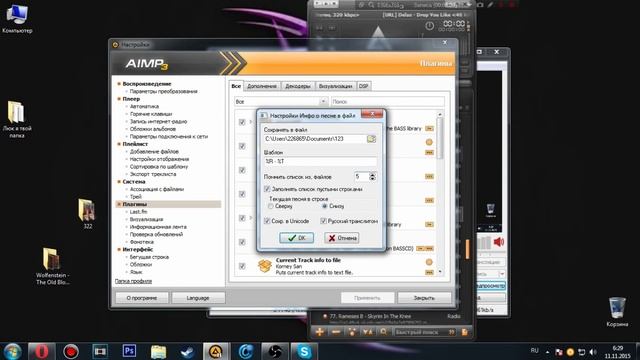
Task: Switch to the Визуализации tab
Action: (x=335, y=86)
